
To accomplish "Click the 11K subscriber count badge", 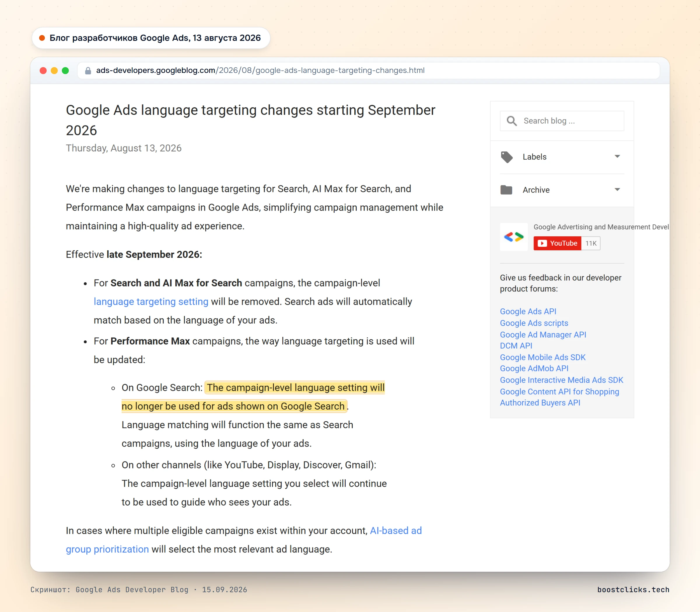I will pos(591,244).
